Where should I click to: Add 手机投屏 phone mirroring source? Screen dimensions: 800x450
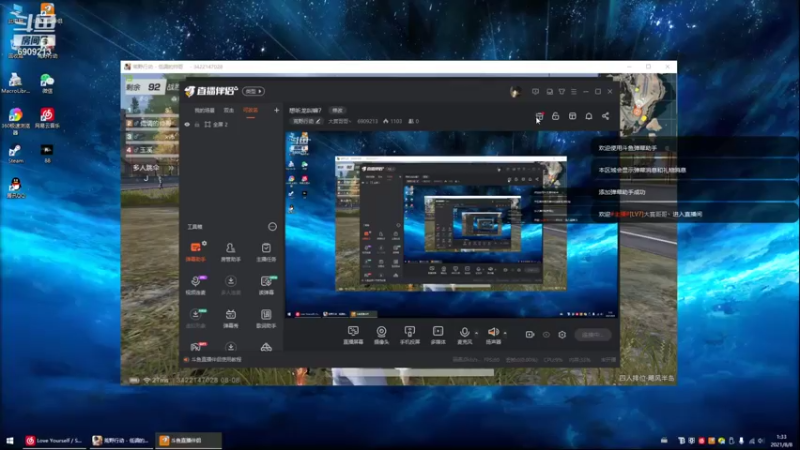410,335
